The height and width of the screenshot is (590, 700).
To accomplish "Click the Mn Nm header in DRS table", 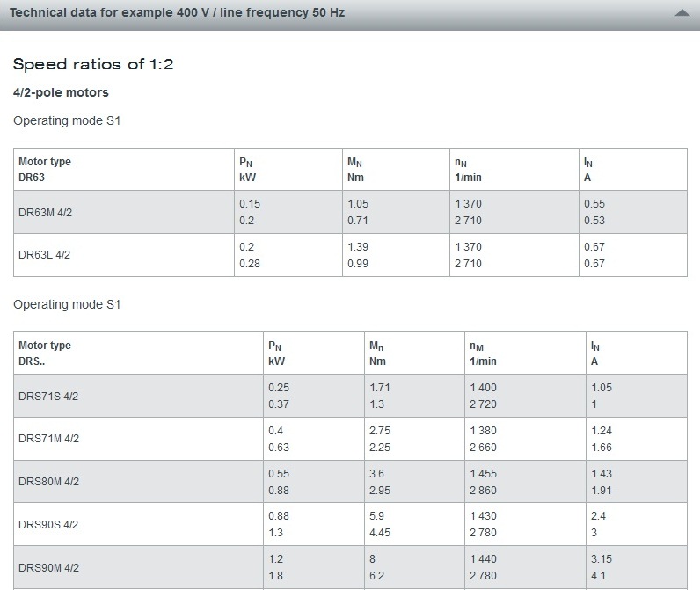I will click(377, 353).
